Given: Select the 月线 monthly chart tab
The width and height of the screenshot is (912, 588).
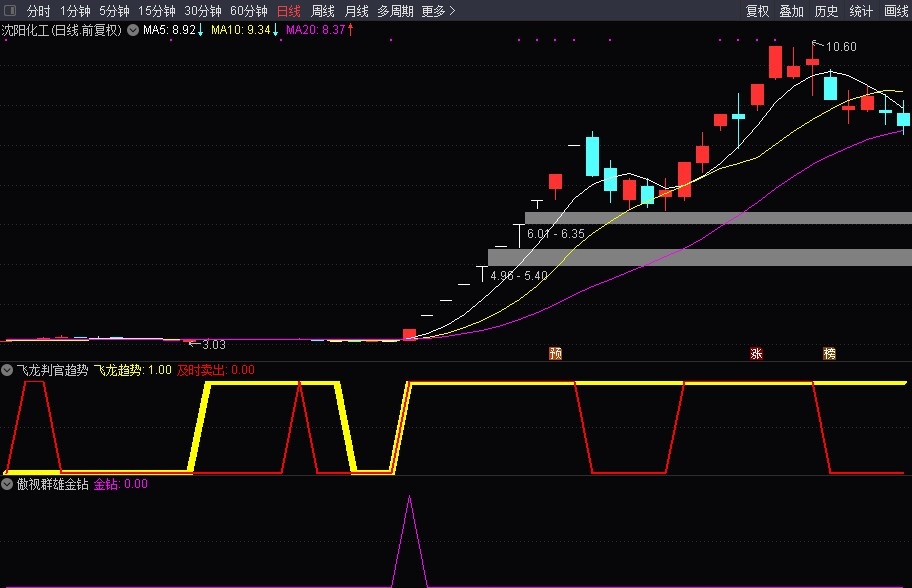Looking at the screenshot, I should 357,11.
